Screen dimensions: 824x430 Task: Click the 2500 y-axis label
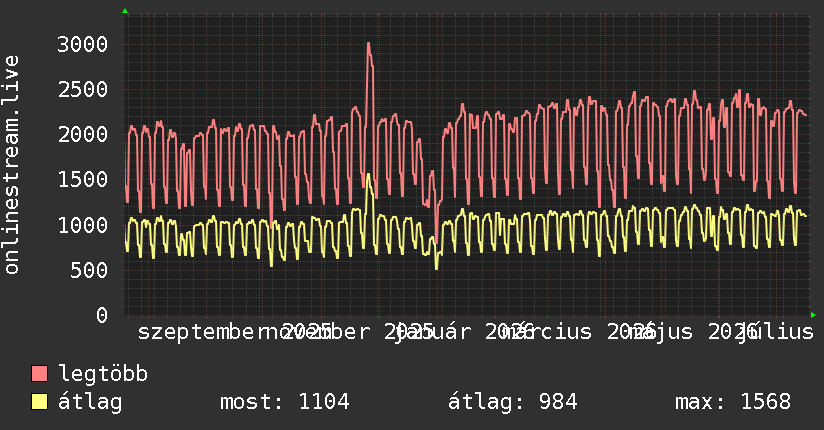pyautogui.click(x=83, y=89)
